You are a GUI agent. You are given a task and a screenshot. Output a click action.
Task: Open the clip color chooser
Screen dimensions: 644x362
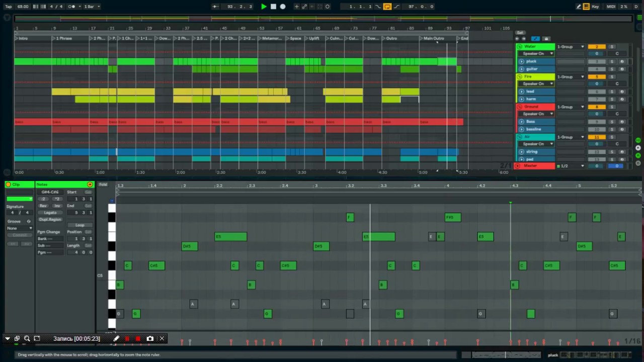(19, 199)
